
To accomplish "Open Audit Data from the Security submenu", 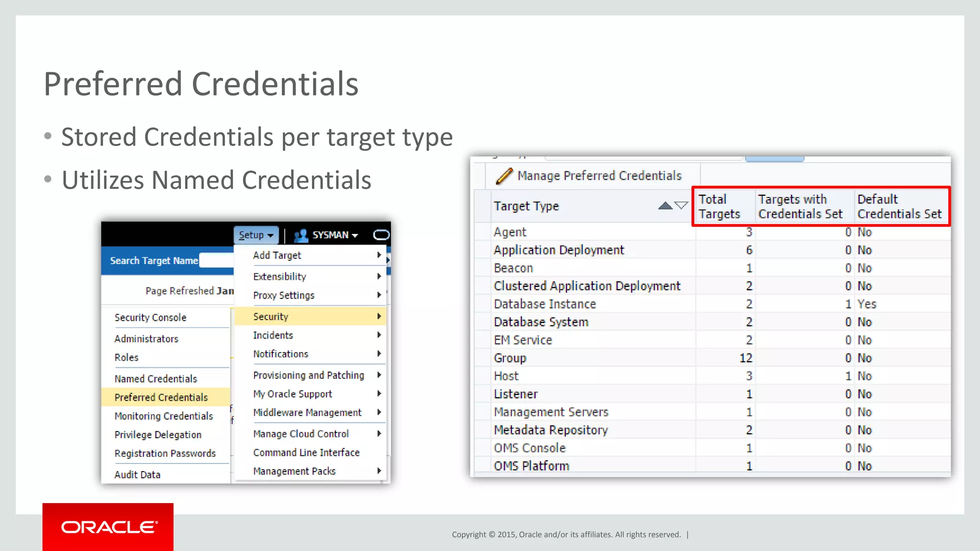I will [166, 474].
